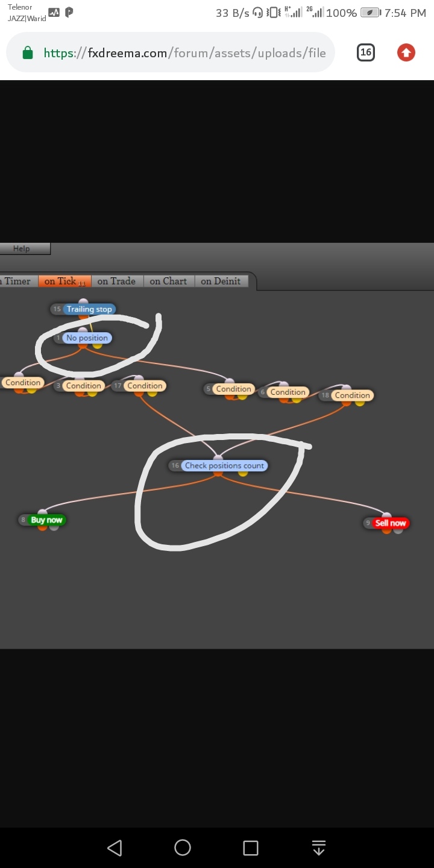Screen dimensions: 434x868
Task: Select the leftmost cut-off Condition block
Action: 22,383
